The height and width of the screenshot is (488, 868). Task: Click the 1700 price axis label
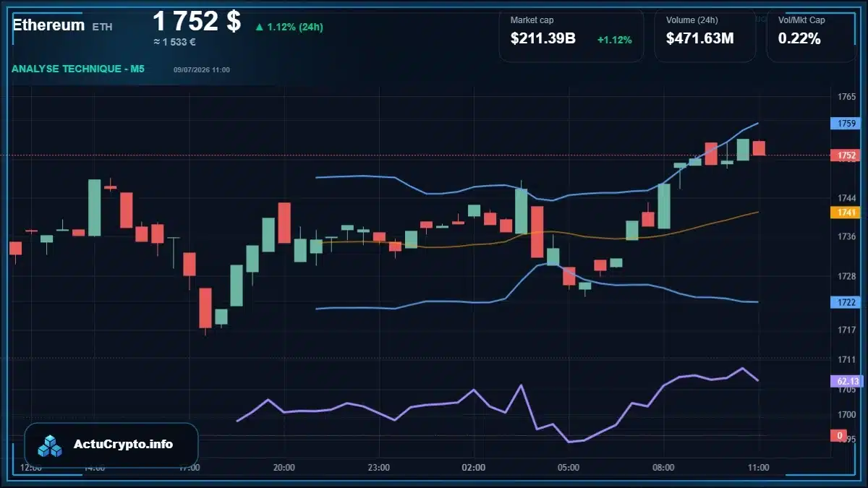tap(846, 415)
